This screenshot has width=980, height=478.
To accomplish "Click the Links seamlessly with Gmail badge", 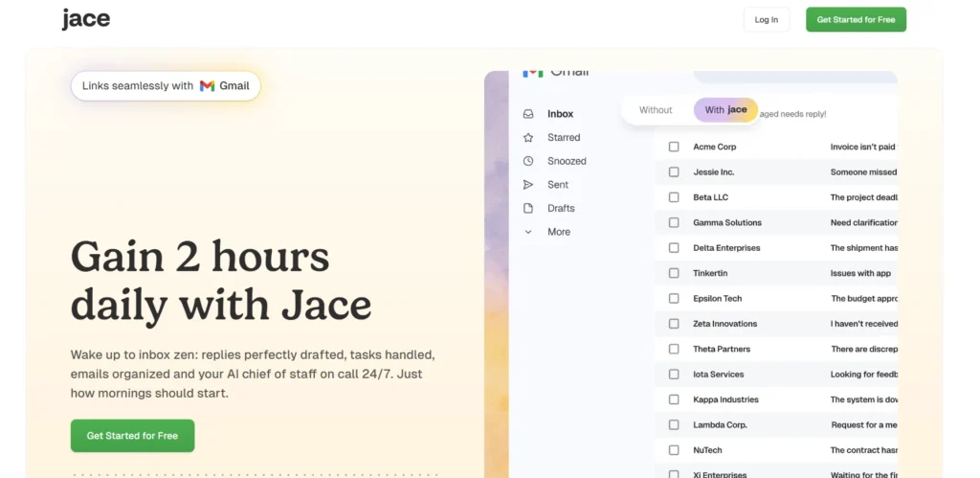I will 166,86.
